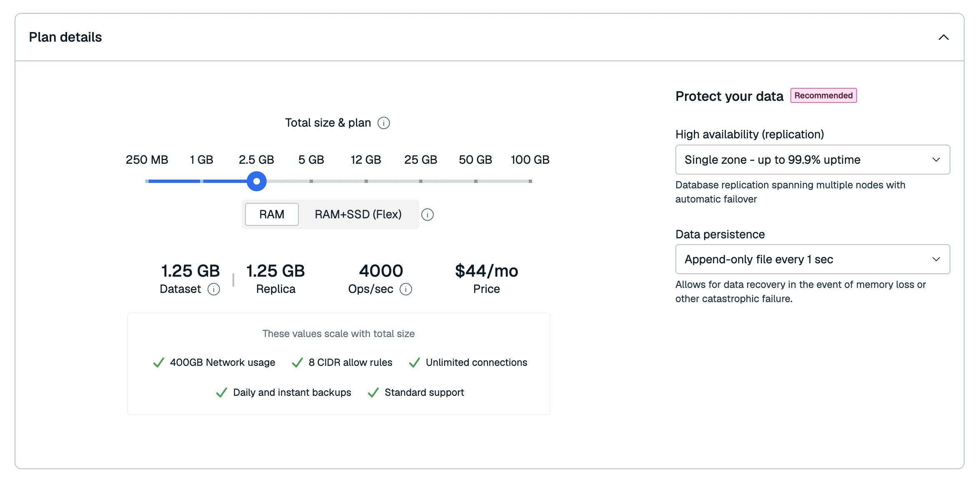Click the 400GB Network usage text

pos(222,362)
